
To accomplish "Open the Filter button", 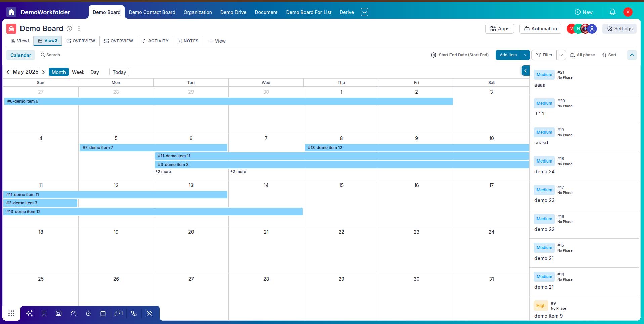I will point(544,55).
